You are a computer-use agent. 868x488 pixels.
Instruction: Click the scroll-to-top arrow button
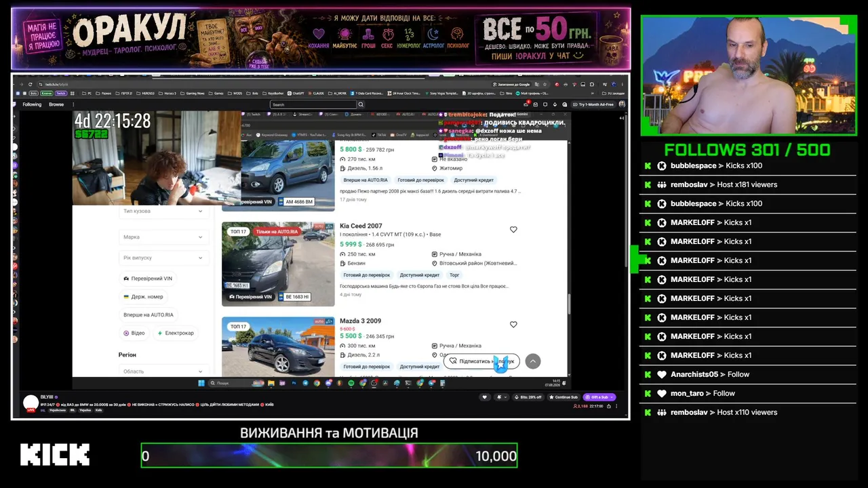pyautogui.click(x=533, y=361)
